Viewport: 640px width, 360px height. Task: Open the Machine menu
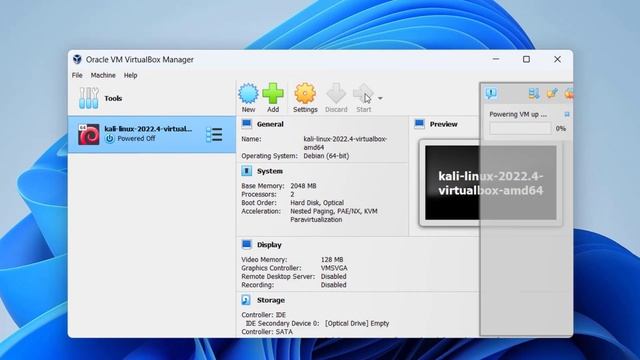[x=103, y=75]
